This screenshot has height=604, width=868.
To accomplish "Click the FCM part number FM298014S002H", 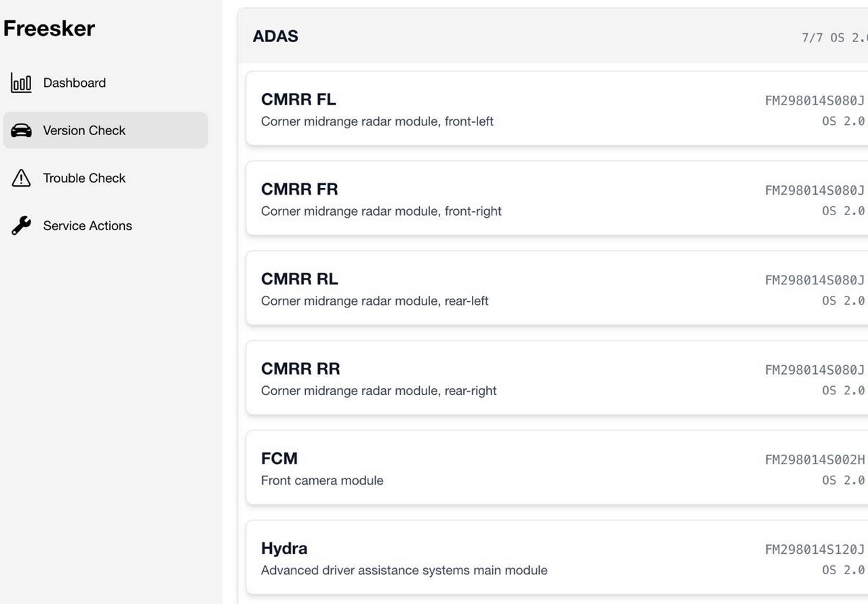I will (815, 460).
